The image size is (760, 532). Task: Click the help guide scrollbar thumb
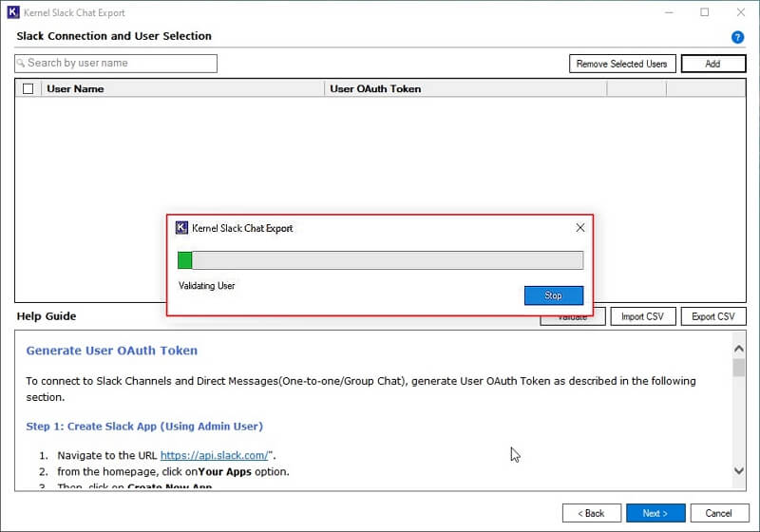coord(739,368)
